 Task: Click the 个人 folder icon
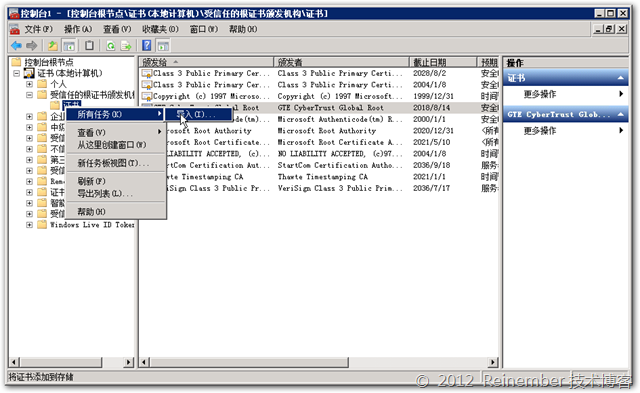42,84
